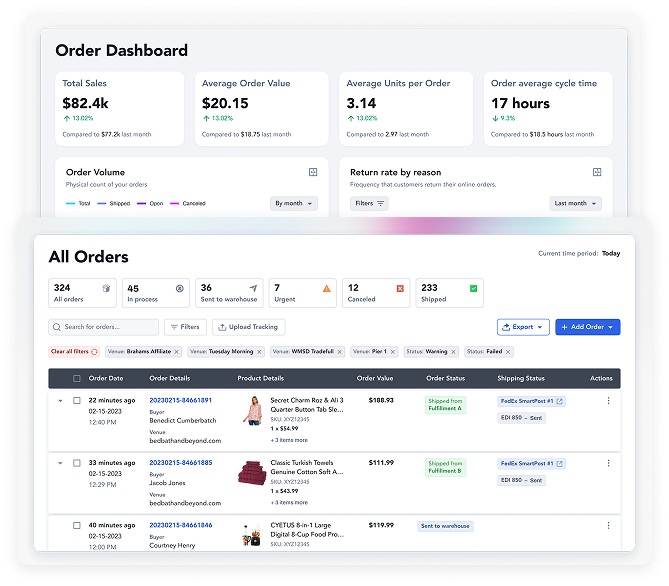Click +3 items more under Secret Charm product

click(x=289, y=440)
